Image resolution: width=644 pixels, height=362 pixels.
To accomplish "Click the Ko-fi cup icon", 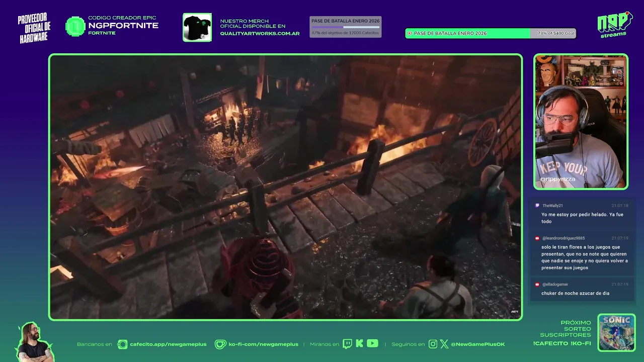I will [x=220, y=344].
